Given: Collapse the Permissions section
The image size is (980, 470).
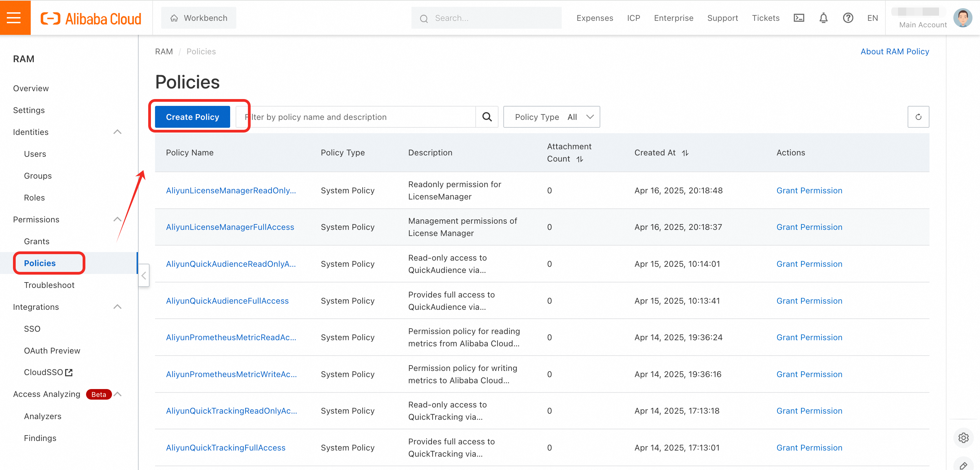Looking at the screenshot, I should tap(117, 220).
